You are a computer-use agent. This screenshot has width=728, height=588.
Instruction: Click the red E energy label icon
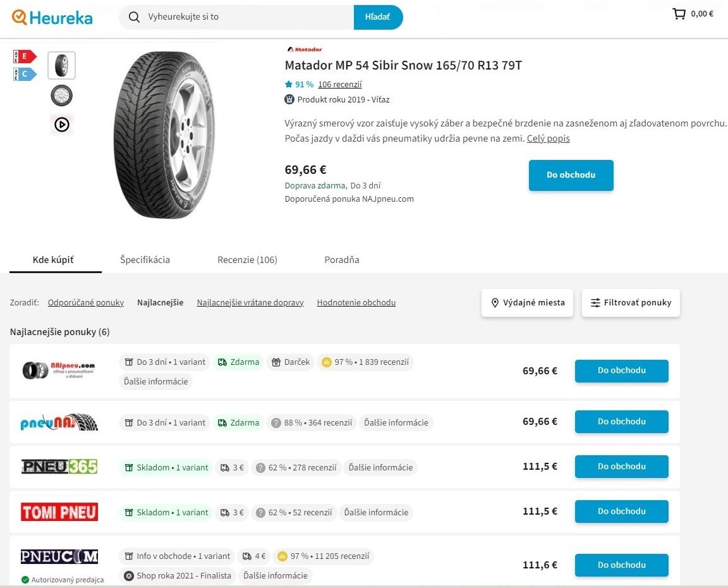coord(25,56)
